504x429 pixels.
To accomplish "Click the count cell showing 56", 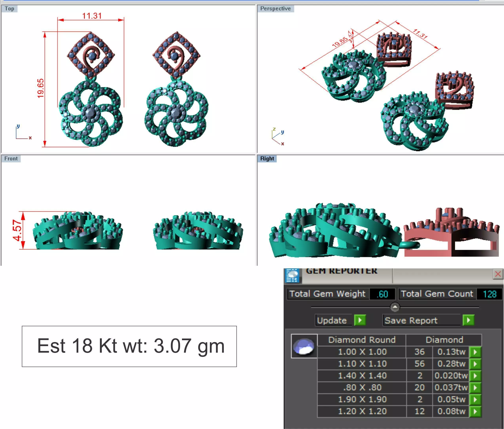I will coord(420,364).
